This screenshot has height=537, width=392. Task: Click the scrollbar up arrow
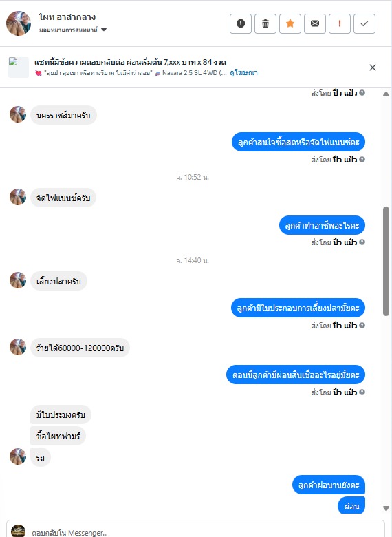coord(386,94)
